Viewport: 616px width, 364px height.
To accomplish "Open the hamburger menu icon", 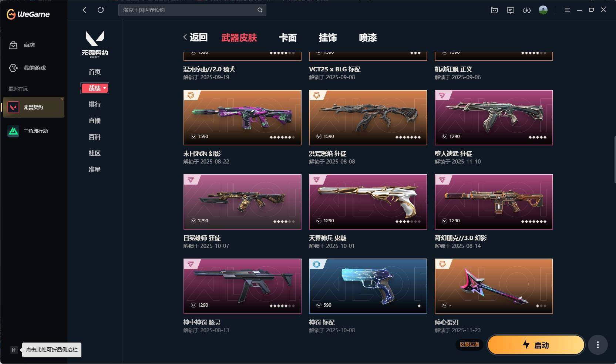I will [567, 10].
